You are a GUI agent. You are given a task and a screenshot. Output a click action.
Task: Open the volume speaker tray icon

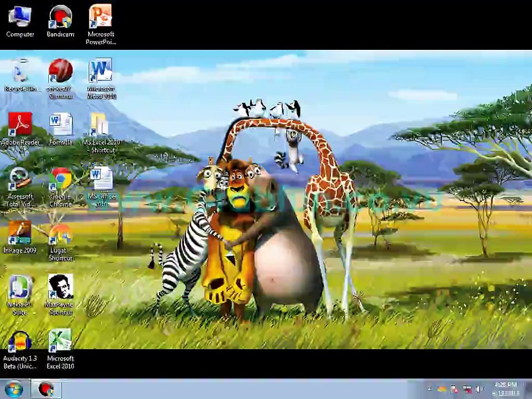pos(480,389)
